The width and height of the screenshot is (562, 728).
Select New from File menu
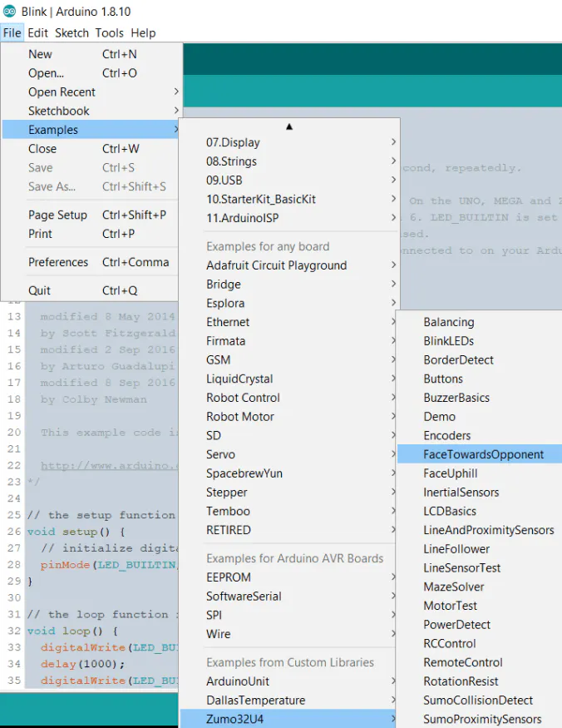pyautogui.click(x=91, y=54)
